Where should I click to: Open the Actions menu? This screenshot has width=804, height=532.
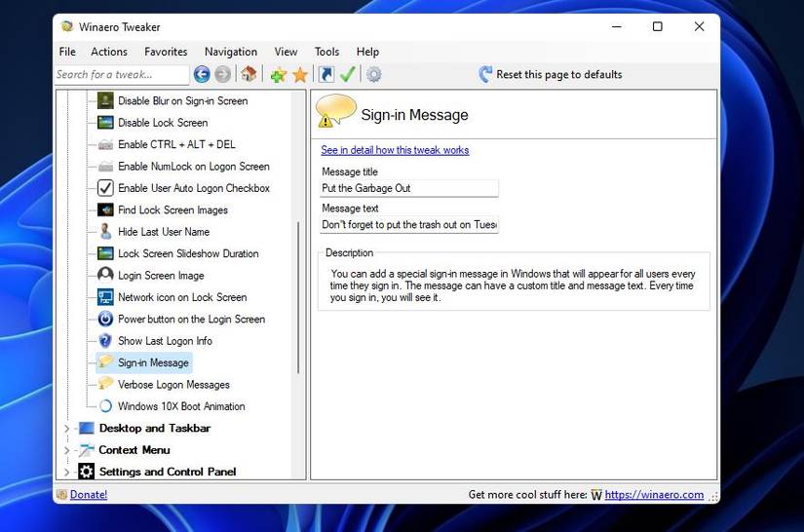(x=109, y=52)
